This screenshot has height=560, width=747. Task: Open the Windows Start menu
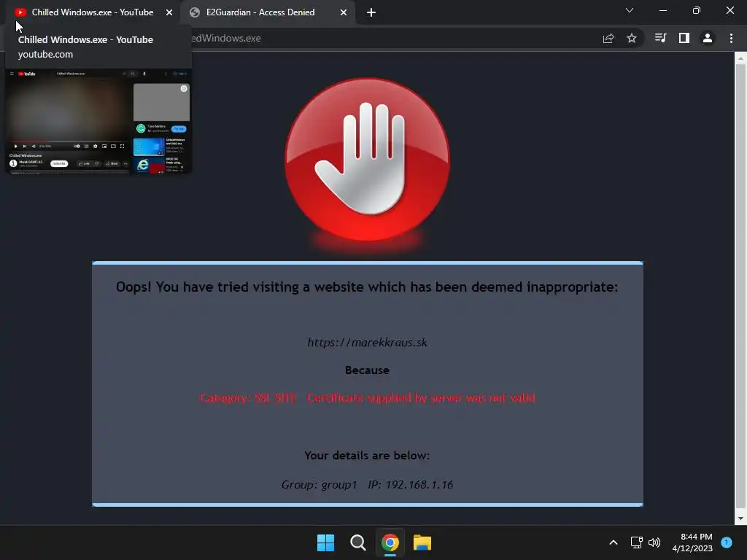(x=326, y=542)
